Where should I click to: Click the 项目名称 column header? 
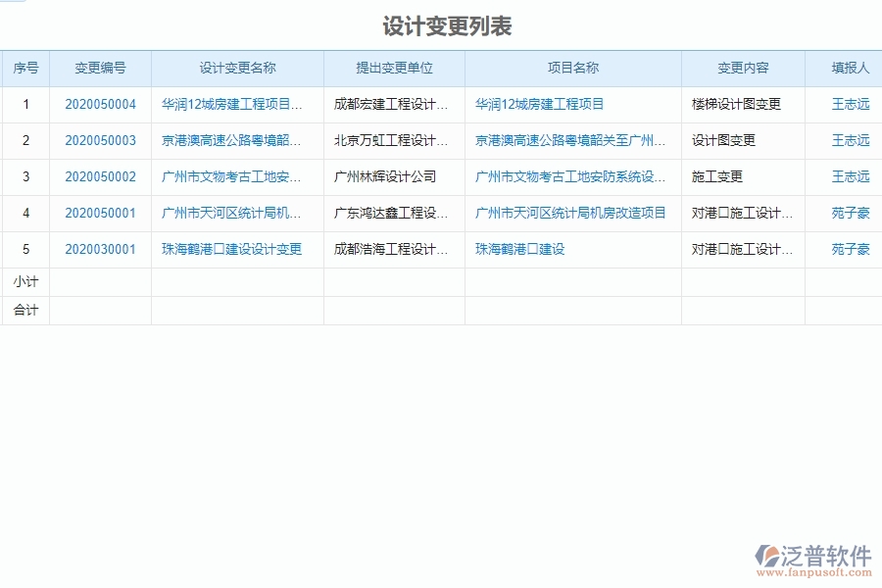pyautogui.click(x=572, y=68)
